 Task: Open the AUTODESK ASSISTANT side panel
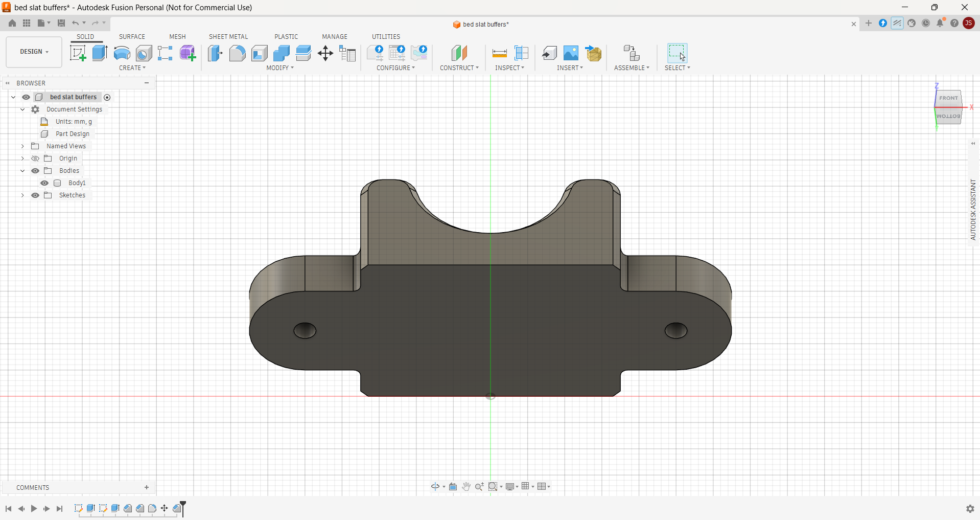pos(973,210)
